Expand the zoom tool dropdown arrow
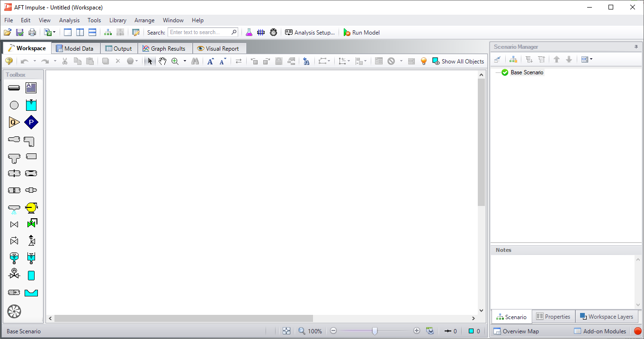The height and width of the screenshot is (339, 644). (185, 61)
